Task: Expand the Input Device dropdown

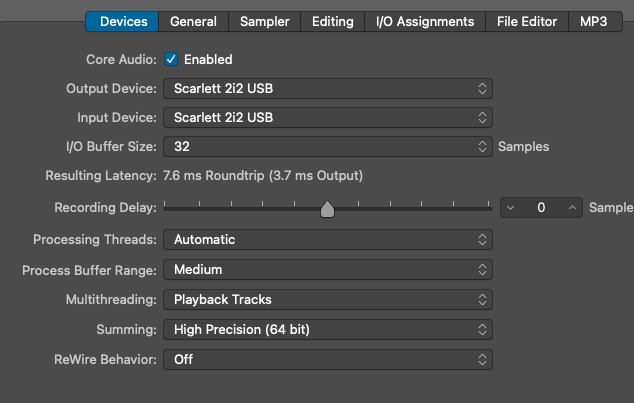Action: (328, 118)
